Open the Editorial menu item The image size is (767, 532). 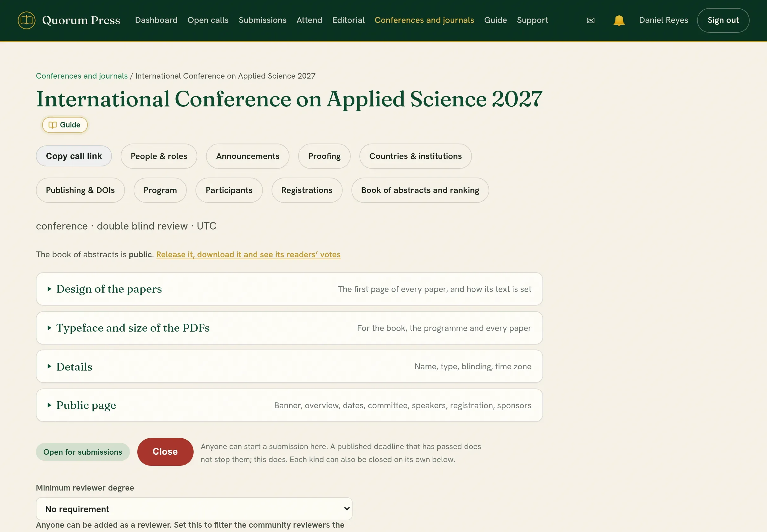[x=348, y=20]
